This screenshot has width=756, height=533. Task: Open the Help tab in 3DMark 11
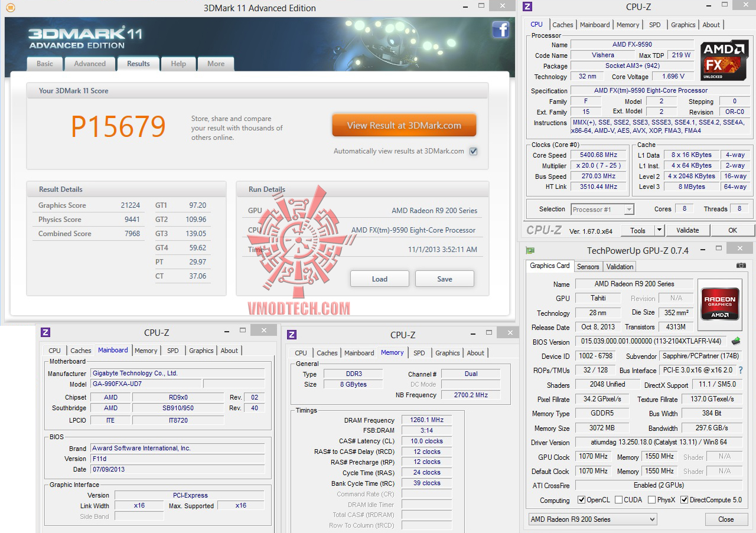[178, 64]
